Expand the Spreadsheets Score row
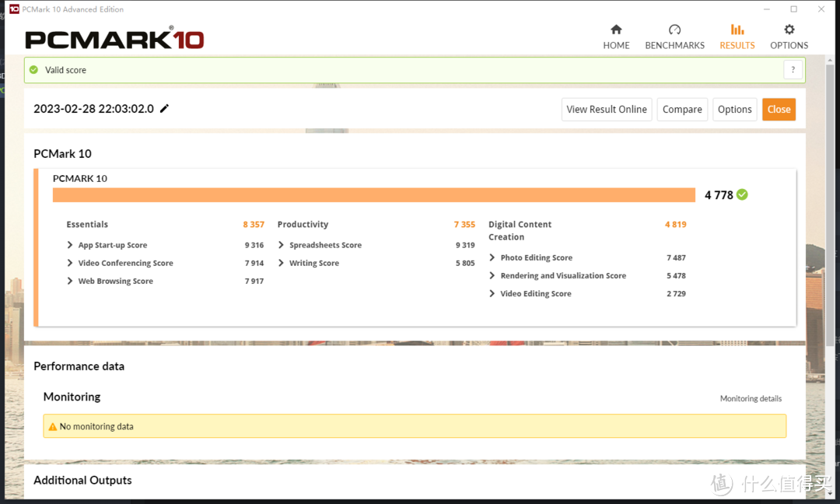The width and height of the screenshot is (840, 504). click(x=281, y=245)
